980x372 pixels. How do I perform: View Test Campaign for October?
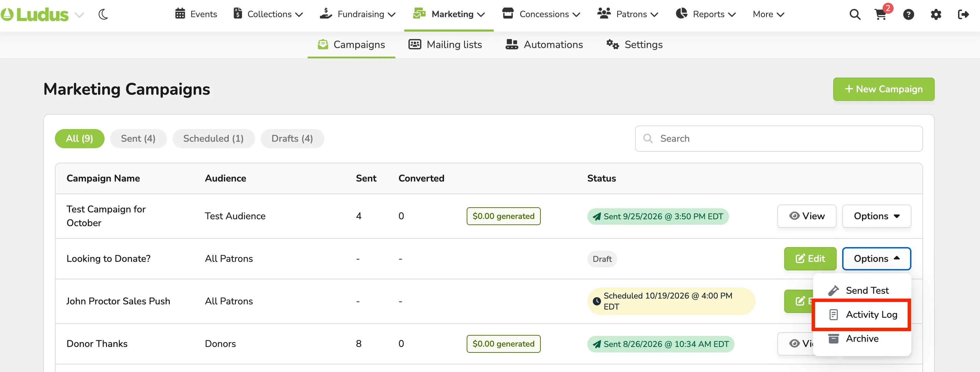806,216
